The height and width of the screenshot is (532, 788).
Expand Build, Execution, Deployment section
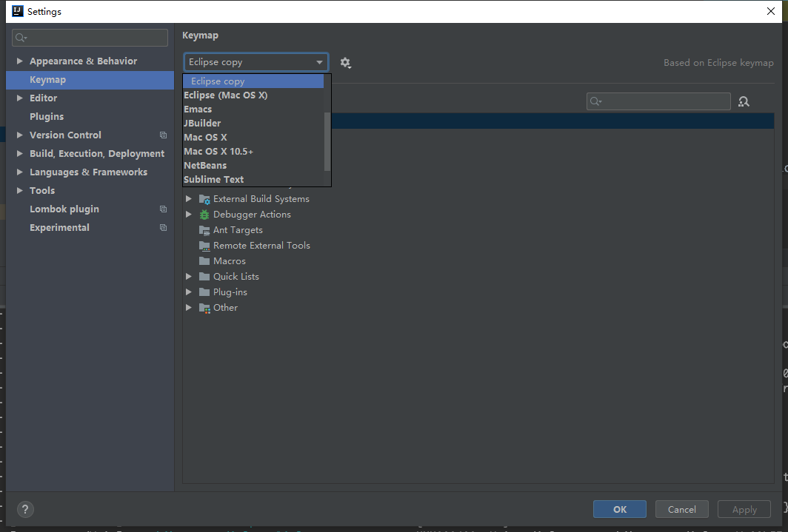[19, 154]
